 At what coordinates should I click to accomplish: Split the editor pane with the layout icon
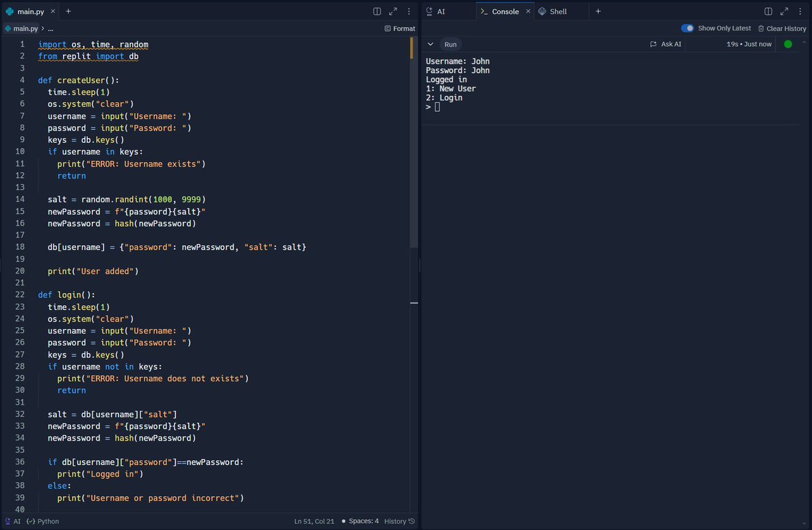[377, 12]
